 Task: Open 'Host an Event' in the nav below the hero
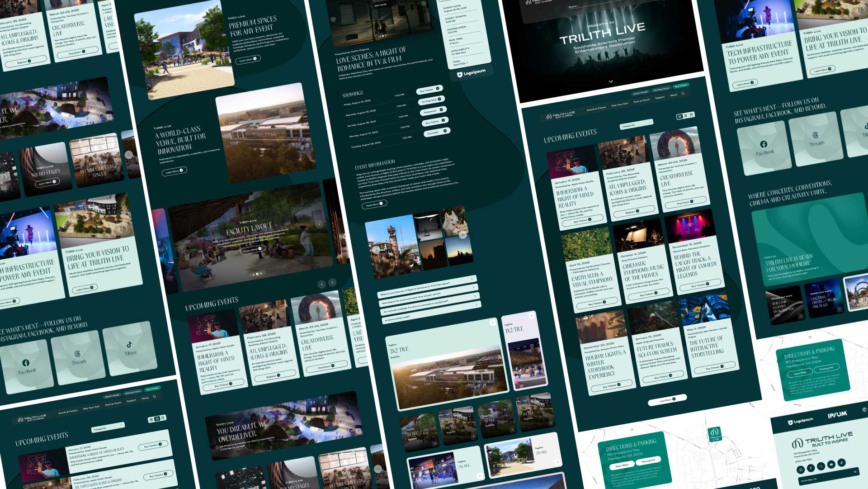(642, 100)
